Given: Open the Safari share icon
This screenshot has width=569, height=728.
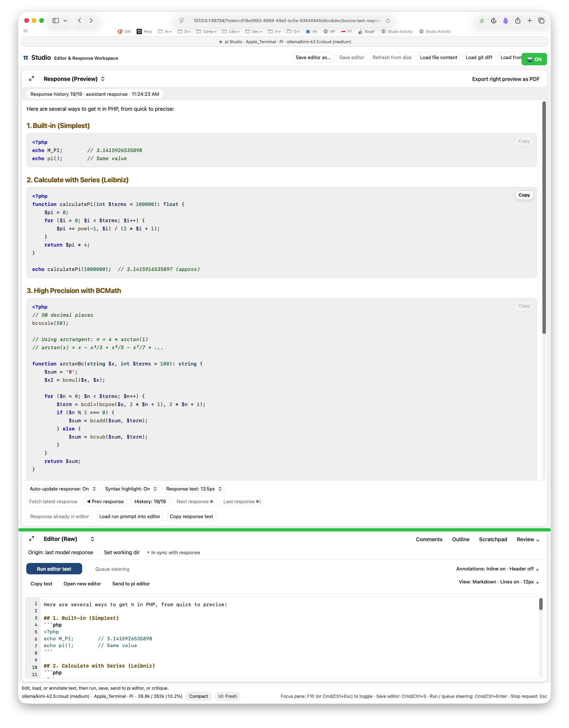Looking at the screenshot, I should [518, 21].
